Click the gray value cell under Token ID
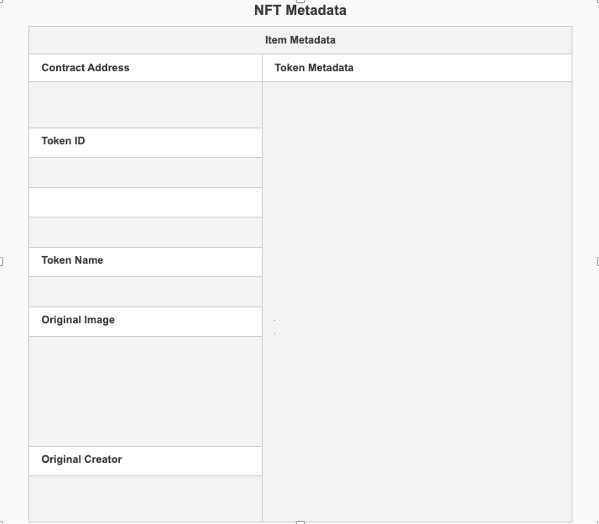 (x=146, y=173)
